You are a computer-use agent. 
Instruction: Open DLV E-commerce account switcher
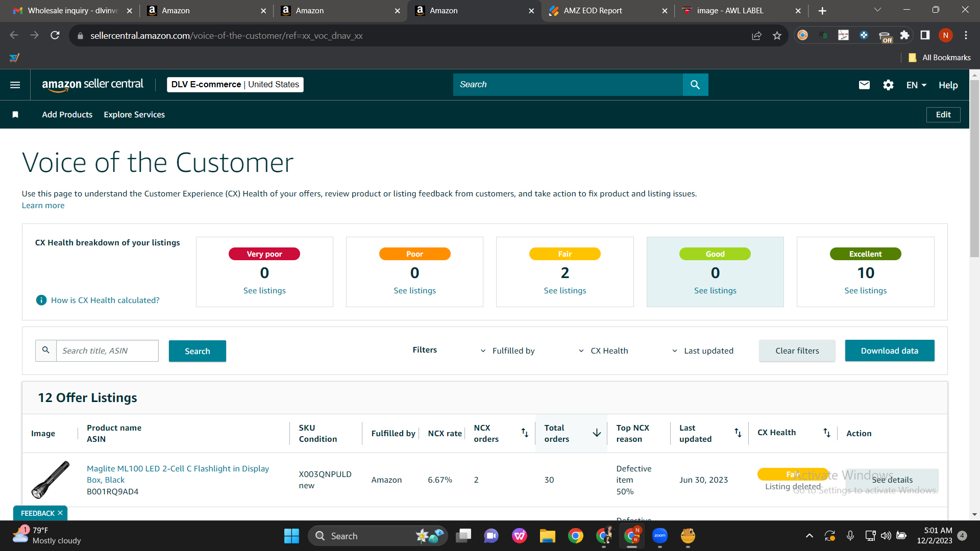coord(235,85)
